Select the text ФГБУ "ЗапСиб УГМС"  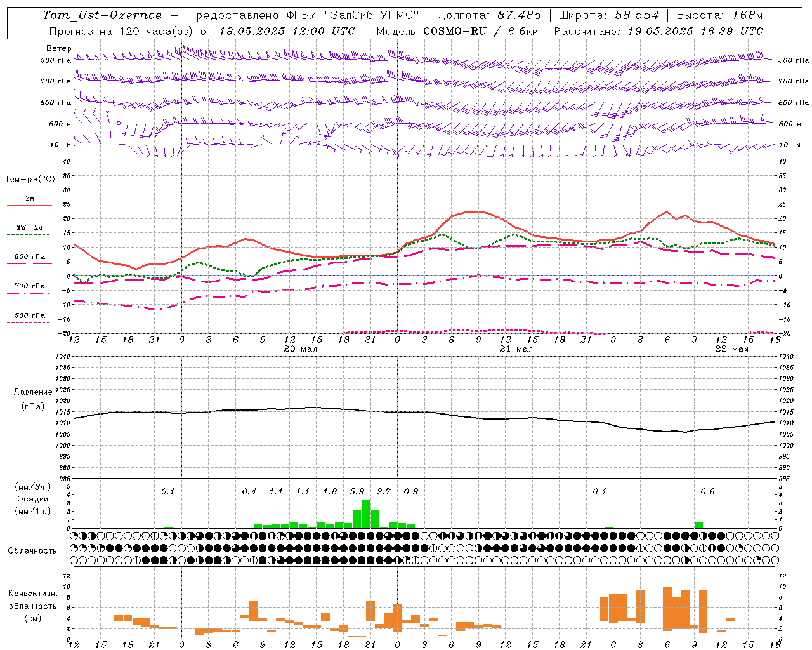(353, 15)
